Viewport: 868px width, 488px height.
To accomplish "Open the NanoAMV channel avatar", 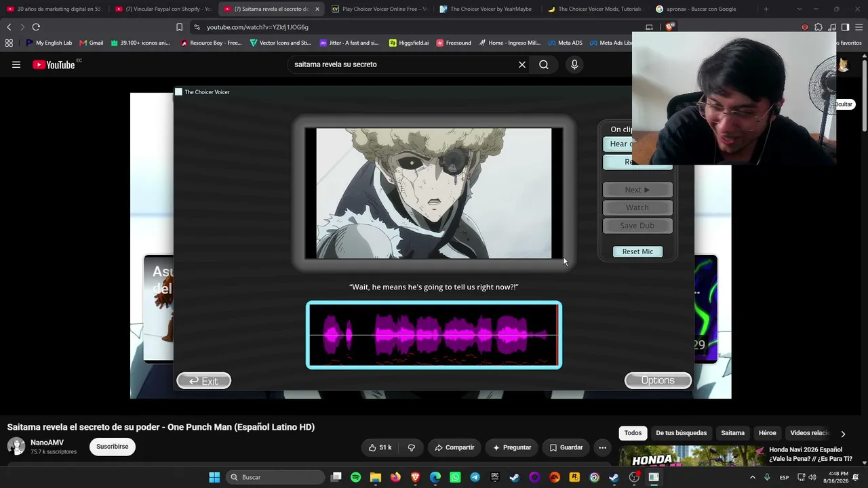I will point(16,446).
